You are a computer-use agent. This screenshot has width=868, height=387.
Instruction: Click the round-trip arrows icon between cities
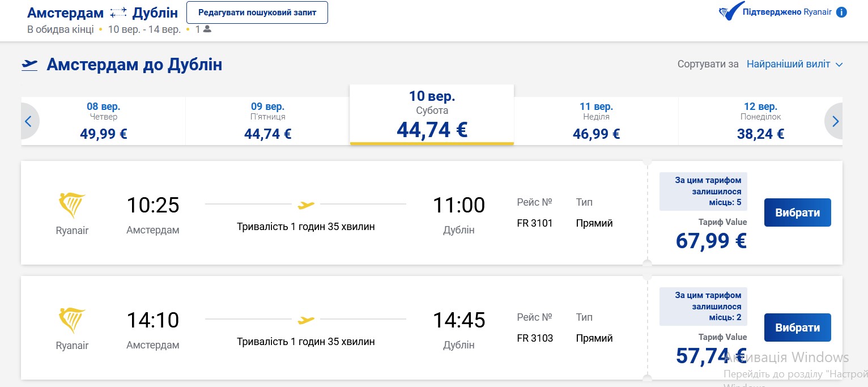click(x=118, y=12)
